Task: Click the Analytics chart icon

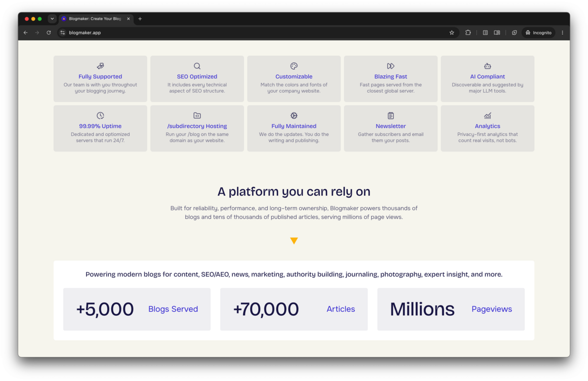Action: tap(488, 116)
